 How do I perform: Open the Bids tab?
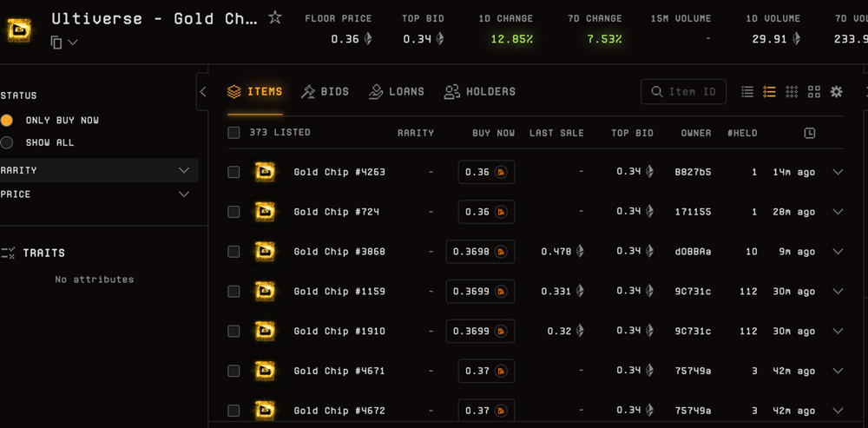[x=325, y=91]
